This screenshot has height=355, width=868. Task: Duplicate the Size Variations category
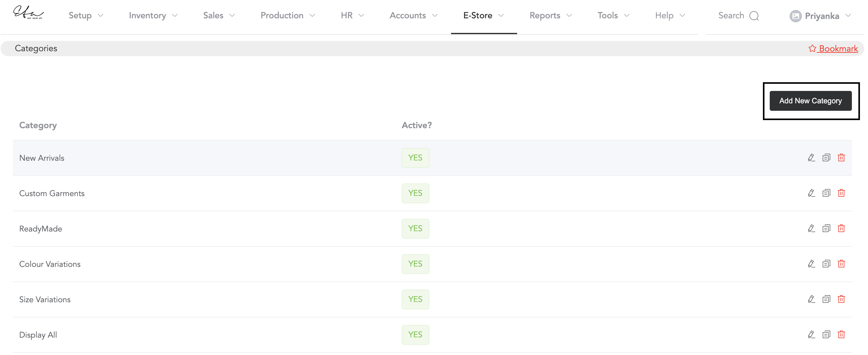(x=826, y=299)
